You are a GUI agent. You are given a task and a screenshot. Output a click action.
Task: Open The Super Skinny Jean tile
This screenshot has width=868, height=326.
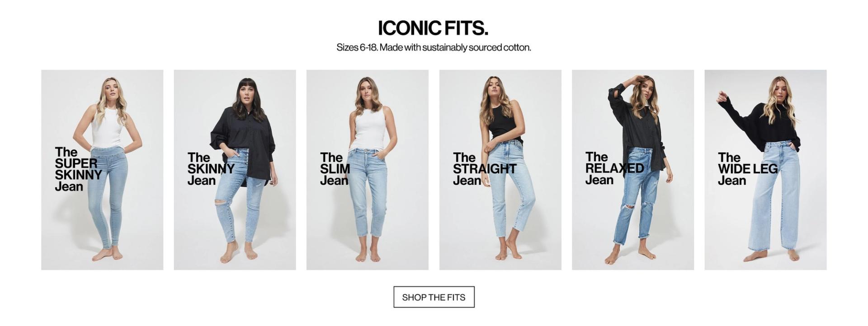pyautogui.click(x=102, y=170)
